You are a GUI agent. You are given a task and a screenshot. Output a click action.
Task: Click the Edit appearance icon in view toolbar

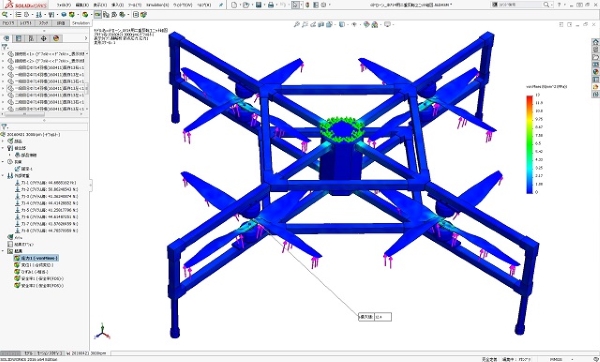point(367,24)
